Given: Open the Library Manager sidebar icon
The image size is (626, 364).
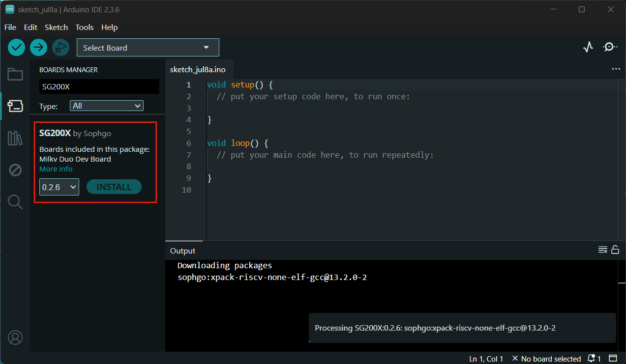Looking at the screenshot, I should pos(15,138).
